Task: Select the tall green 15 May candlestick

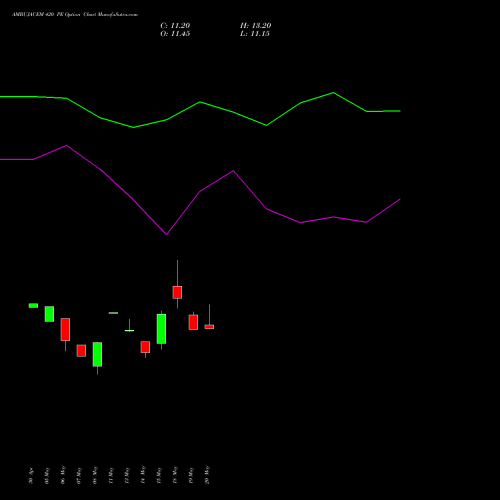Action: click(161, 329)
